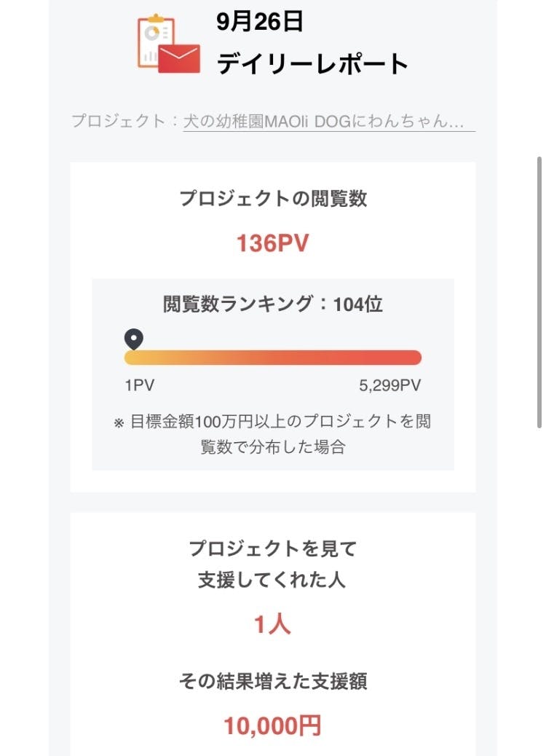The image size is (546, 756).
Task: Click the 支援してくれた人 heading line
Action: coord(273,580)
